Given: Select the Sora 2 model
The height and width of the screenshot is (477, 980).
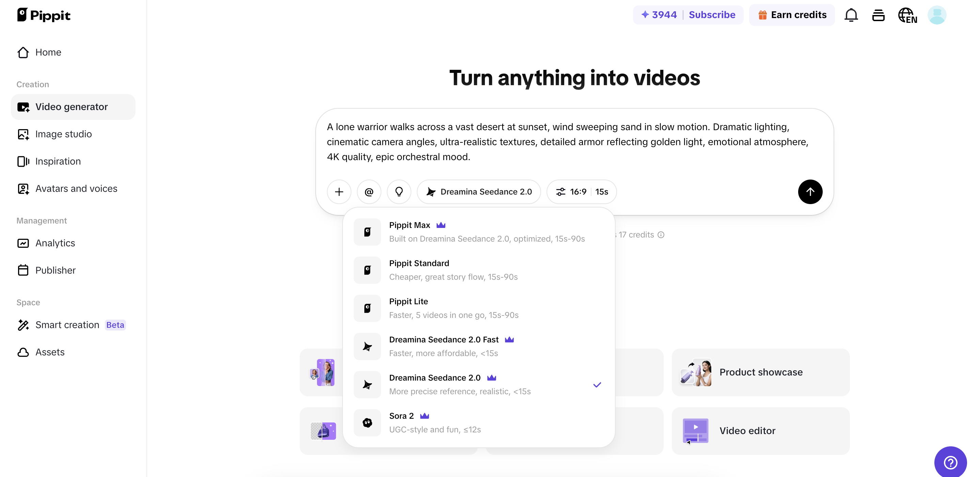Looking at the screenshot, I should [x=436, y=422].
